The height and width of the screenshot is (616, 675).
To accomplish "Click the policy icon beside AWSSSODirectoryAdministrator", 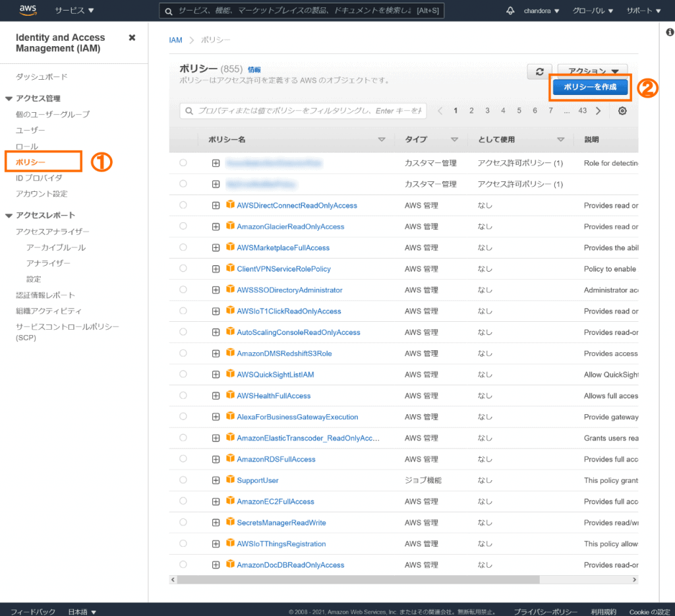I will (230, 289).
